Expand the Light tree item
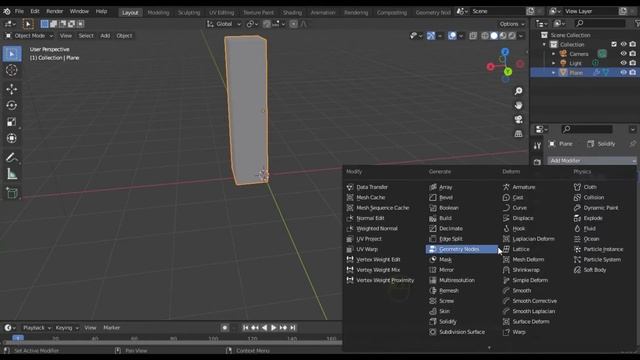This screenshot has height=360, width=640. pyautogui.click(x=553, y=63)
